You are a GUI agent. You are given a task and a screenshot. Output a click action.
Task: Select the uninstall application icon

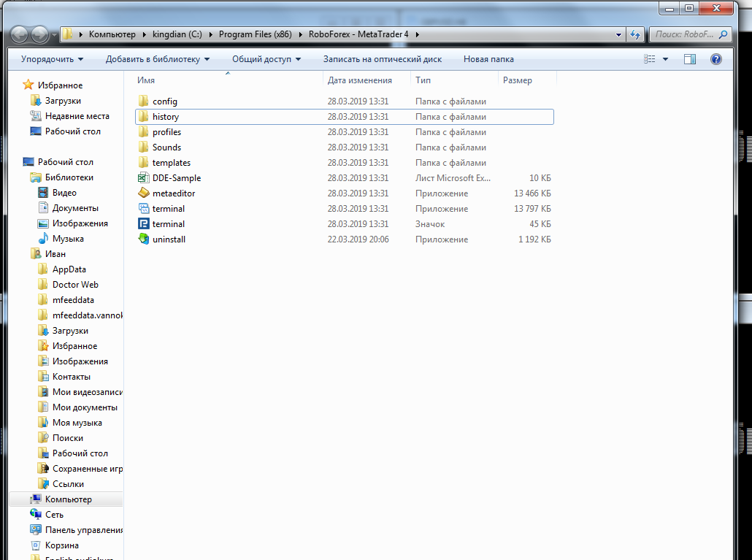(143, 239)
